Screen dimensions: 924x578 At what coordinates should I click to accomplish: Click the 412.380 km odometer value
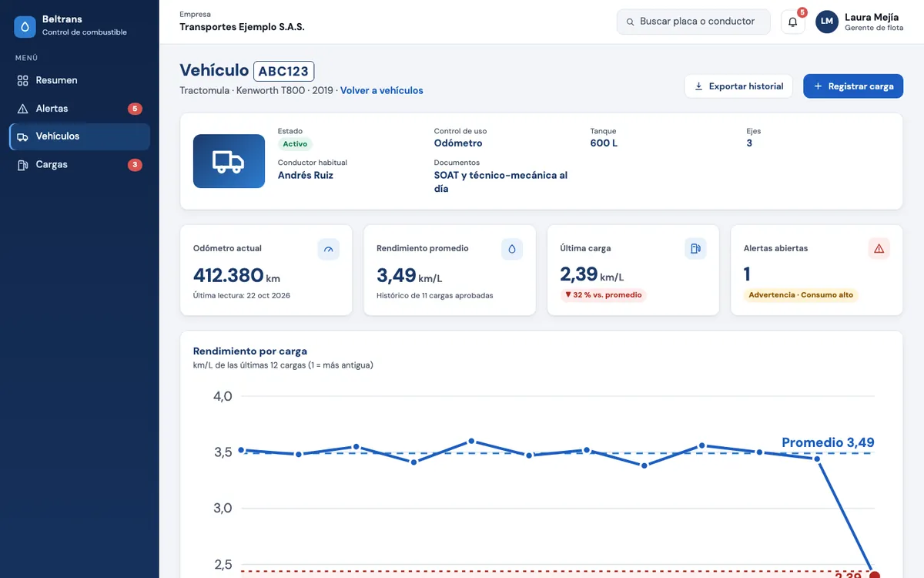[236, 275]
